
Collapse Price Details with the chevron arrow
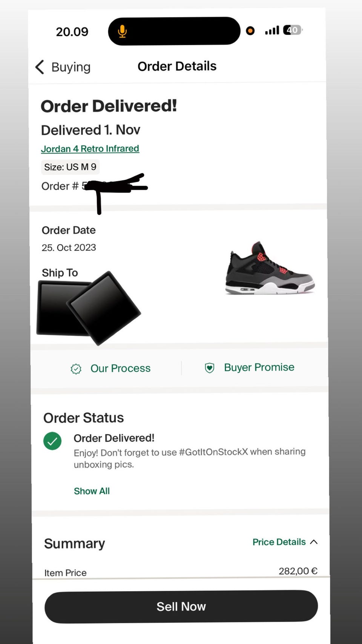314,542
